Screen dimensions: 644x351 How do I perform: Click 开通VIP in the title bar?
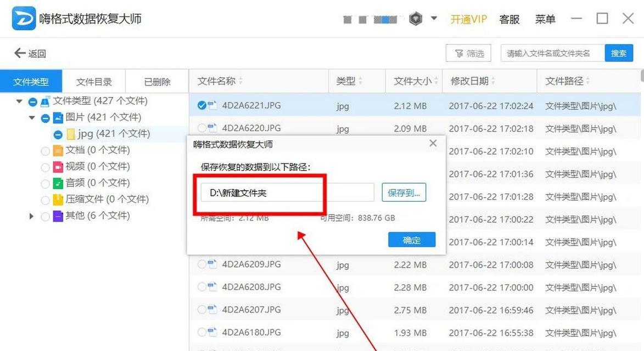pos(469,19)
